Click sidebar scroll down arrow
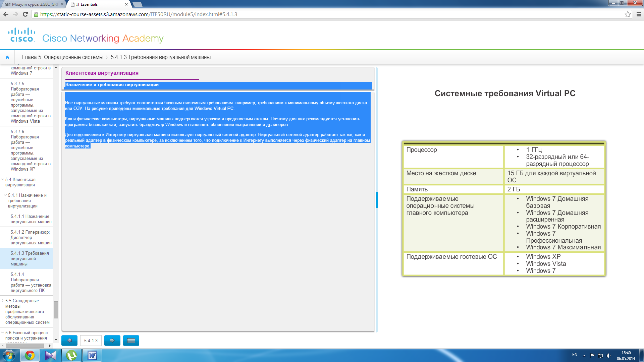 56,340
